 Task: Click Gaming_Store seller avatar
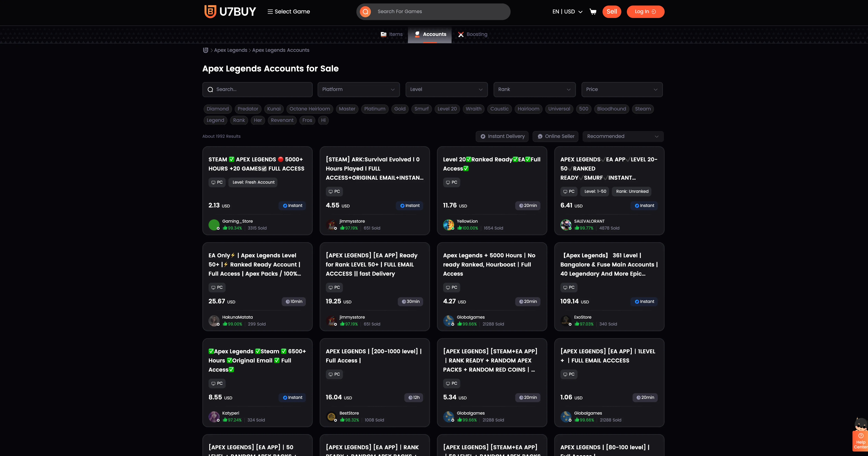tap(214, 225)
